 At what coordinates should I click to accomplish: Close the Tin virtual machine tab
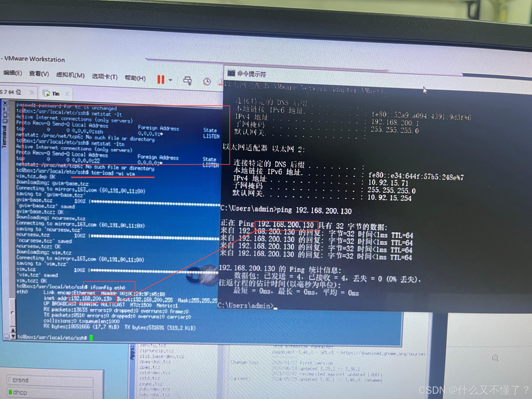click(67, 94)
